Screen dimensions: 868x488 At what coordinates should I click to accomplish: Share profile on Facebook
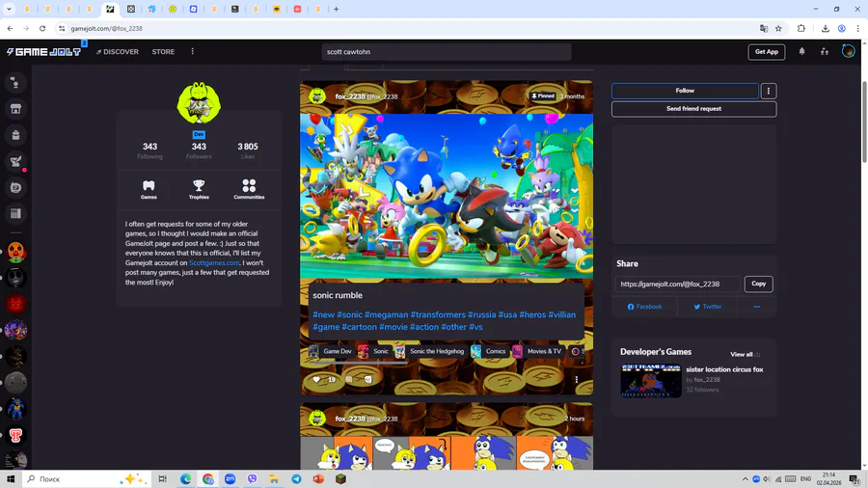tap(644, 307)
